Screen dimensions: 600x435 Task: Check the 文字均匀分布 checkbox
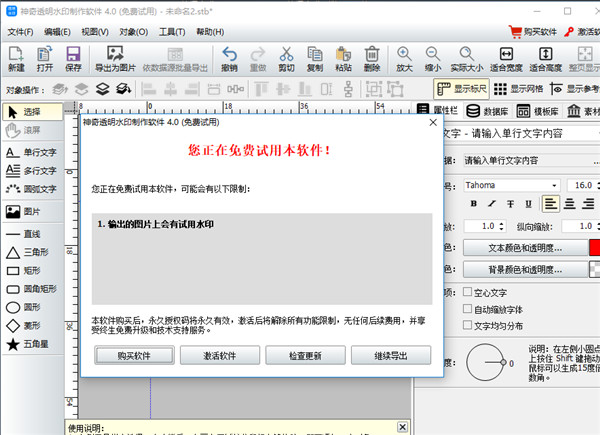pyautogui.click(x=467, y=325)
